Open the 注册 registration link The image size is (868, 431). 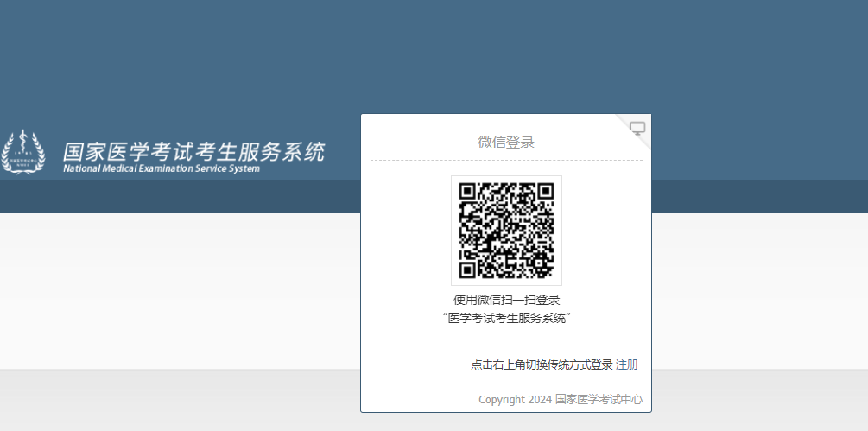pos(627,364)
